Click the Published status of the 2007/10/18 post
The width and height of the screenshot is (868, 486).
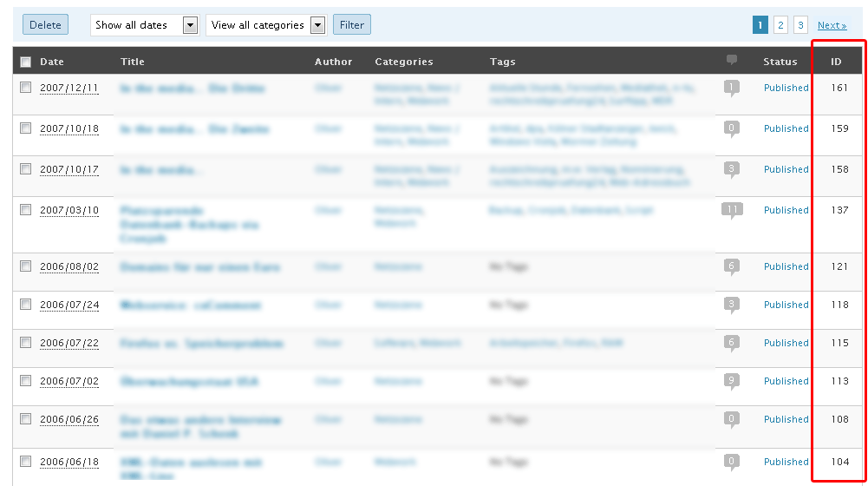[x=786, y=128]
